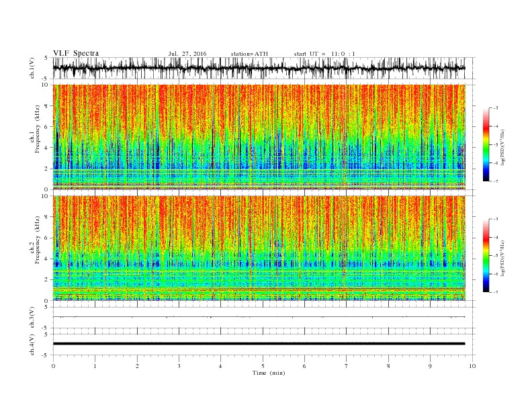Screen dimensions: 532x411
Task: Click time axis tick label "7"
Action: [347, 366]
